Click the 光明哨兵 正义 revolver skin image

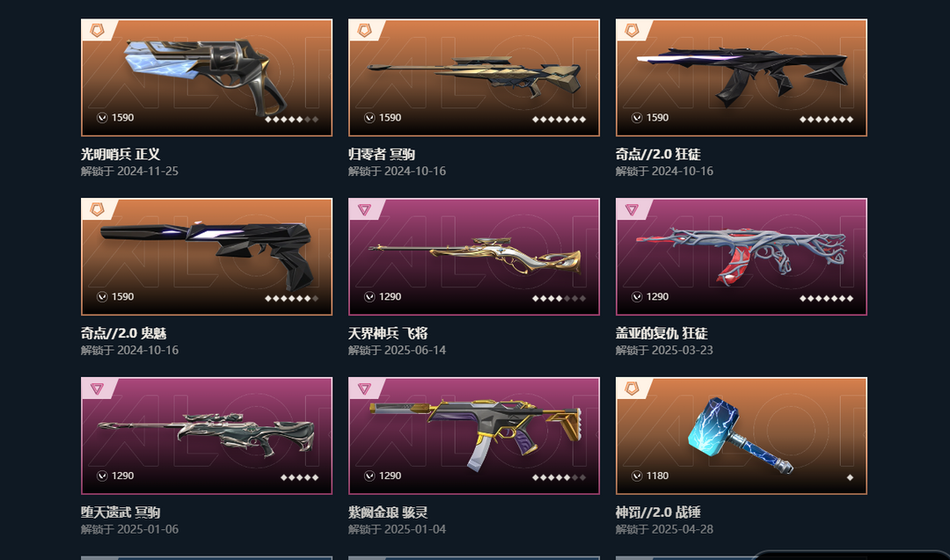pyautogui.click(x=206, y=76)
